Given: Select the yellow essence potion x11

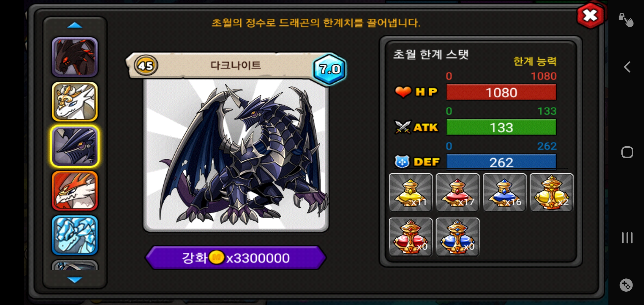Looking at the screenshot, I should [410, 192].
